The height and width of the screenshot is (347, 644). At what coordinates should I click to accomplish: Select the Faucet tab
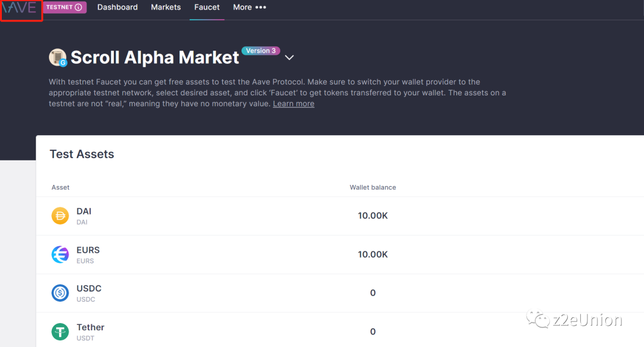tap(207, 8)
